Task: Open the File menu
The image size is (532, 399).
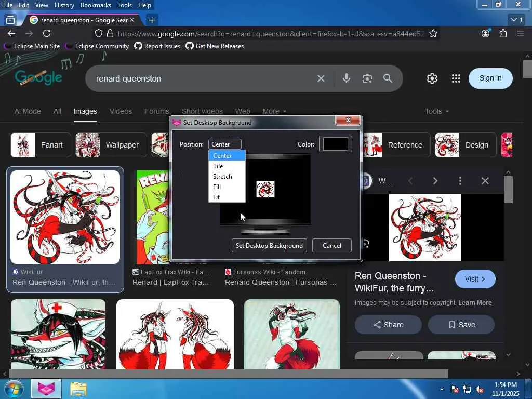Action: (x=7, y=5)
